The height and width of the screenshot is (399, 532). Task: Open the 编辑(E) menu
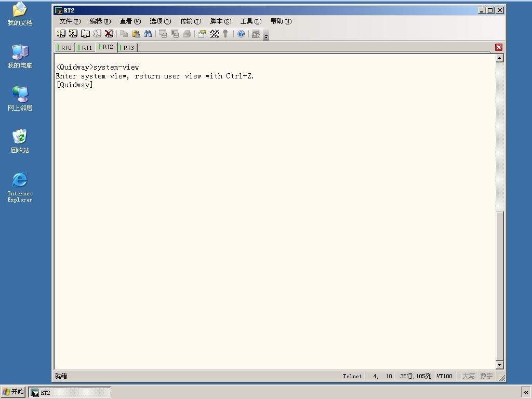pyautogui.click(x=100, y=21)
